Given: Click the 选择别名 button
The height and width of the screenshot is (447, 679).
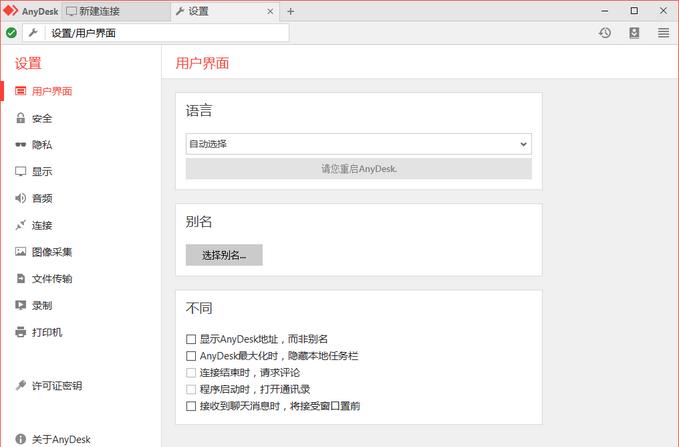Looking at the screenshot, I should pyautogui.click(x=224, y=255).
